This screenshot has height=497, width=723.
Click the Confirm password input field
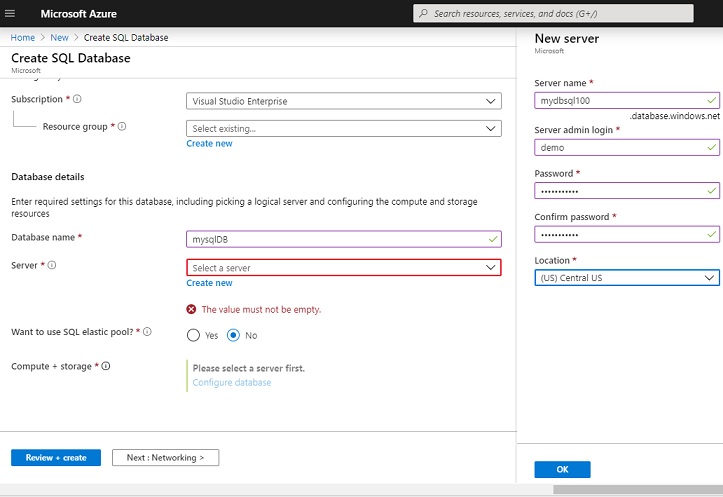pos(627,234)
